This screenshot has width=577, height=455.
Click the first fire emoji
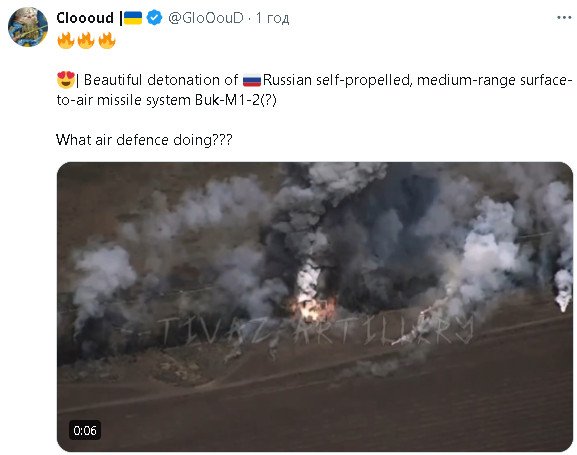tap(66, 40)
